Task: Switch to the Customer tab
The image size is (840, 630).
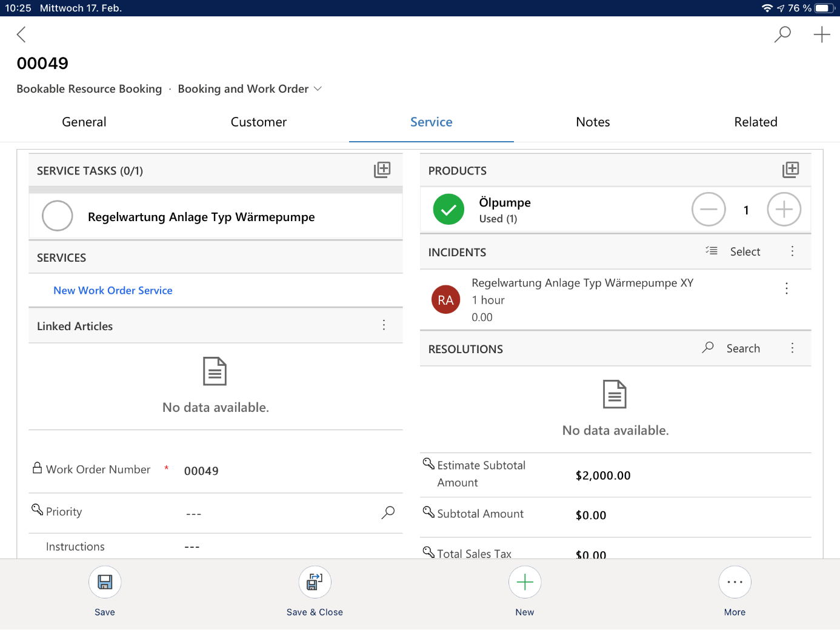Action: (x=258, y=122)
